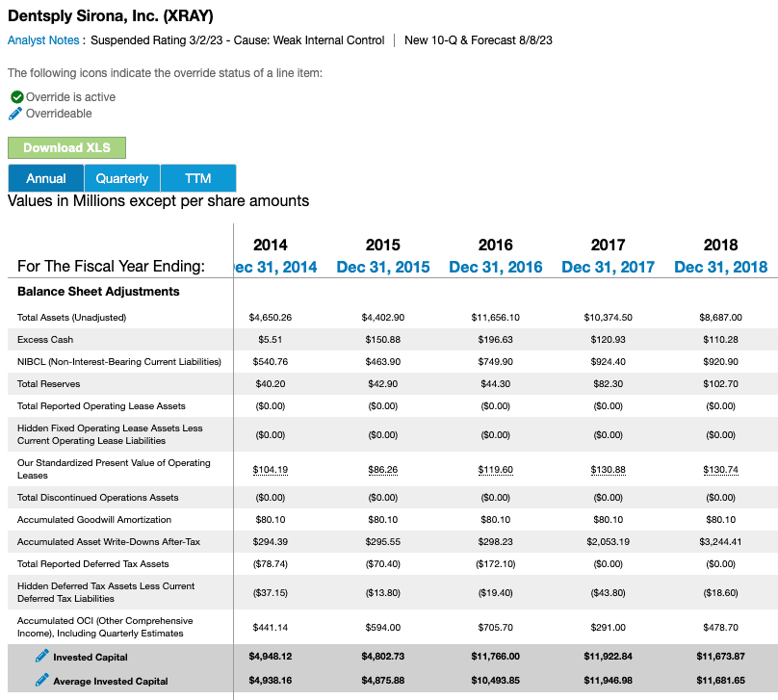Select Our Standardized Present Value of Operating Leases label
This screenshot has height=700, width=778.
[115, 469]
